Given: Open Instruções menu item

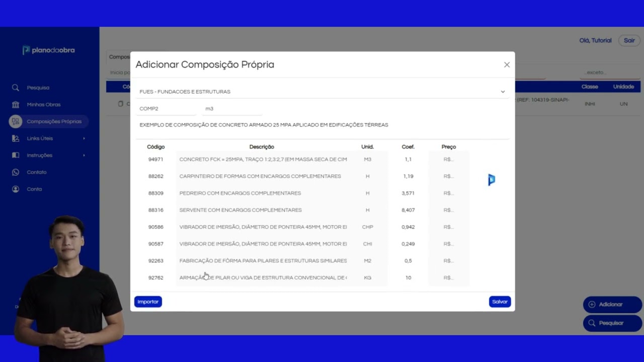Looking at the screenshot, I should tap(40, 155).
